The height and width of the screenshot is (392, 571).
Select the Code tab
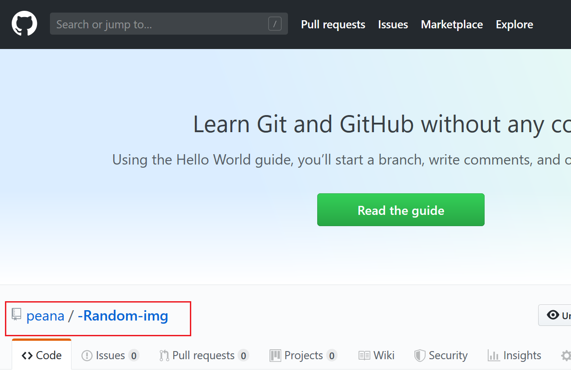pyautogui.click(x=41, y=355)
